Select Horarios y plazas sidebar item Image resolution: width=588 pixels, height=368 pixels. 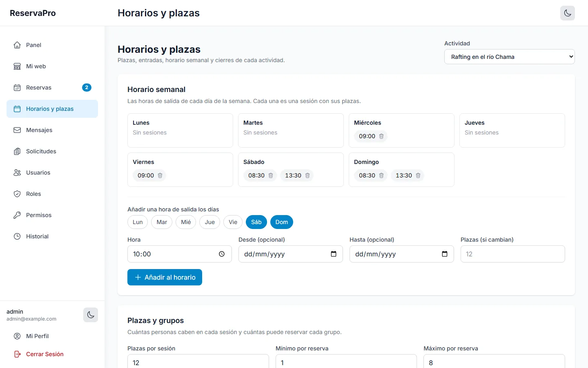(52, 109)
